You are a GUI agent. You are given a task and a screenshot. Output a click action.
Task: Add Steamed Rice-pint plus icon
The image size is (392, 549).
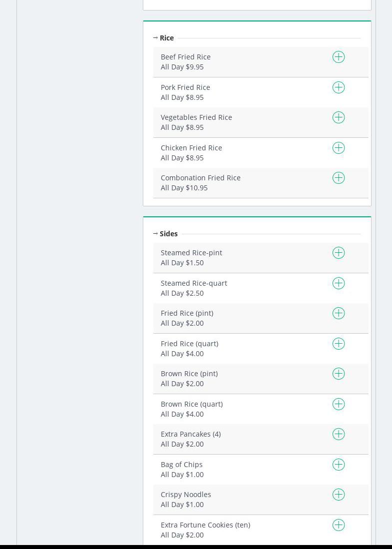point(339,253)
